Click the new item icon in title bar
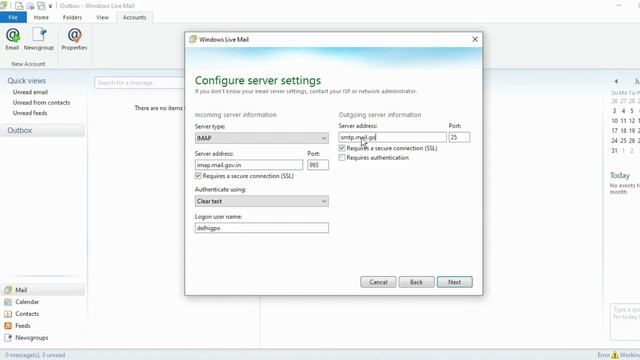This screenshot has height=360, width=640. pyautogui.click(x=19, y=6)
